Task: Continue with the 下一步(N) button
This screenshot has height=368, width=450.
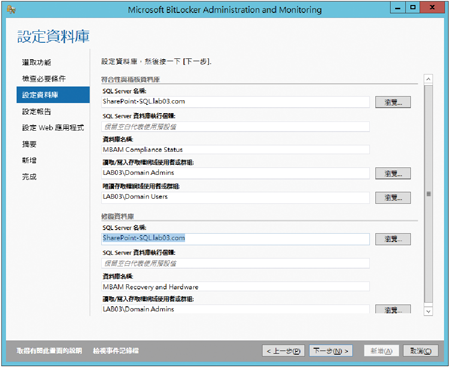Action: point(331,351)
